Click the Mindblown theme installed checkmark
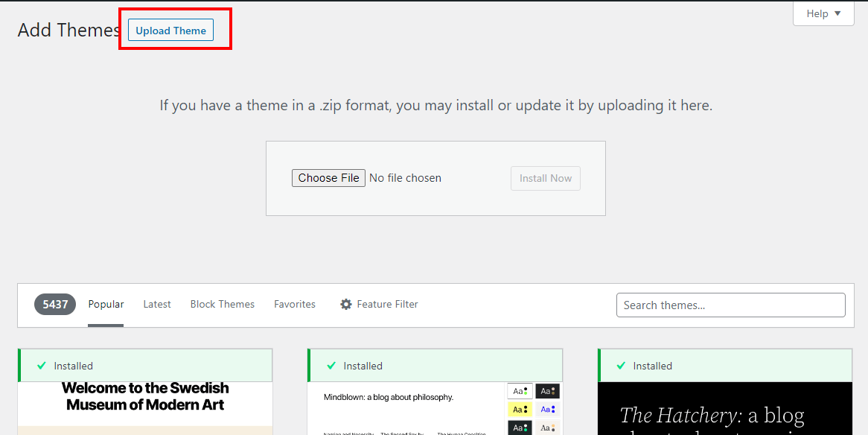The image size is (868, 435). tap(330, 366)
